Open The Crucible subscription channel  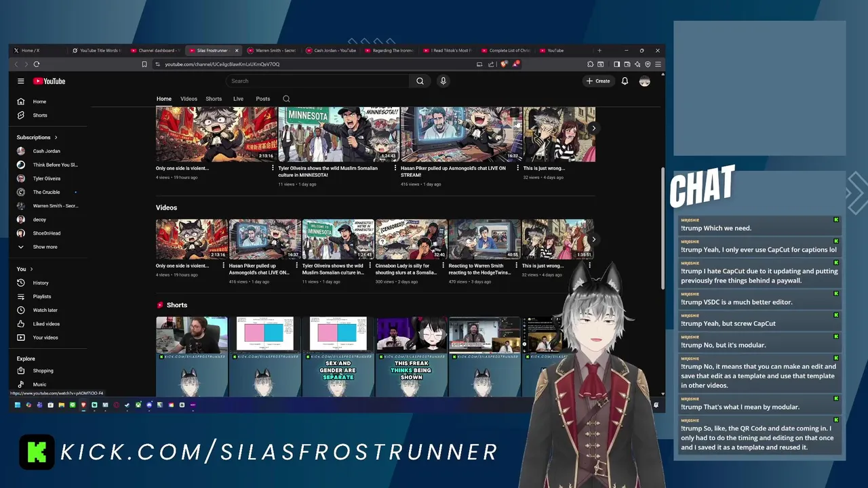(47, 192)
